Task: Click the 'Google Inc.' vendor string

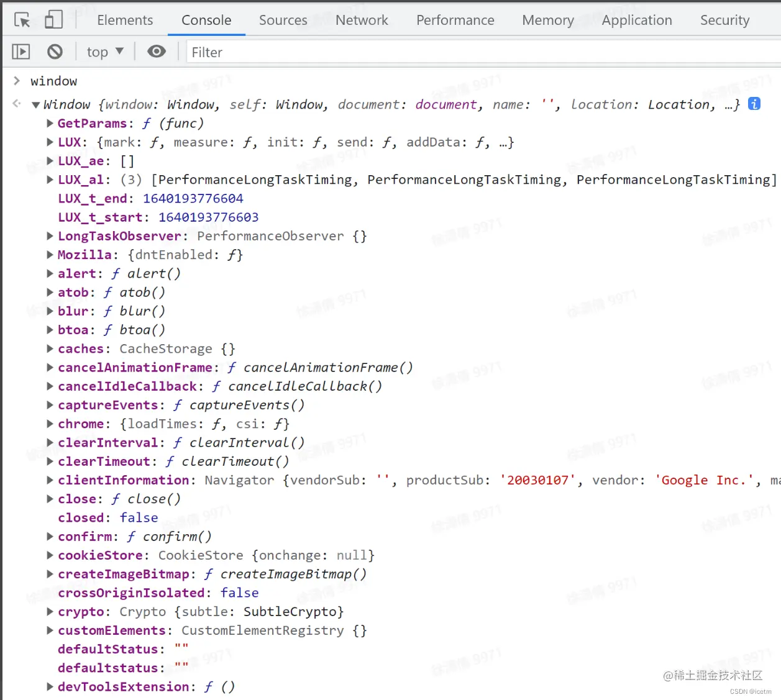Action: [x=705, y=480]
